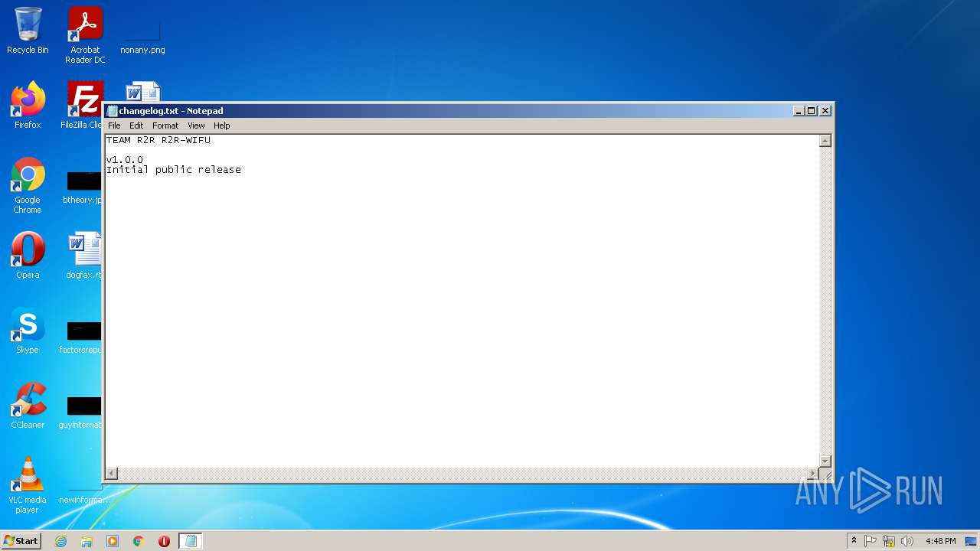The image size is (980, 551).
Task: Open Windows Explorer from taskbar
Action: [87, 541]
